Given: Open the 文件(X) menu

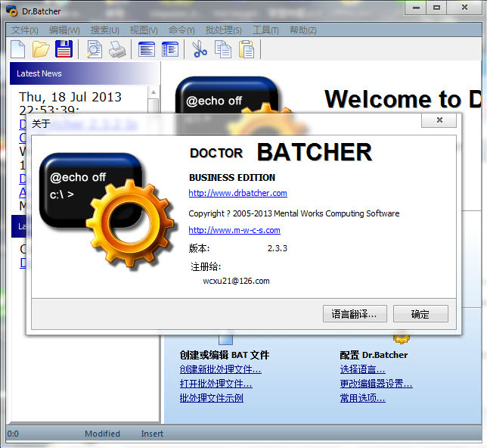Looking at the screenshot, I should coord(24,30).
